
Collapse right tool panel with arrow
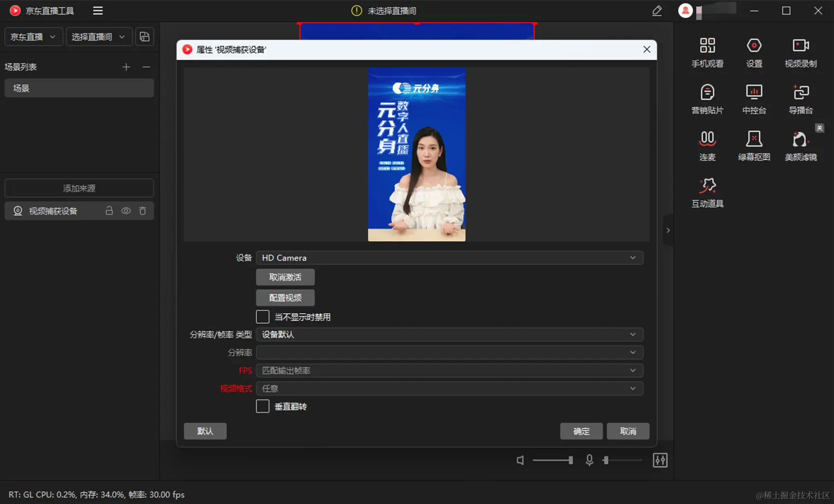tap(668, 230)
